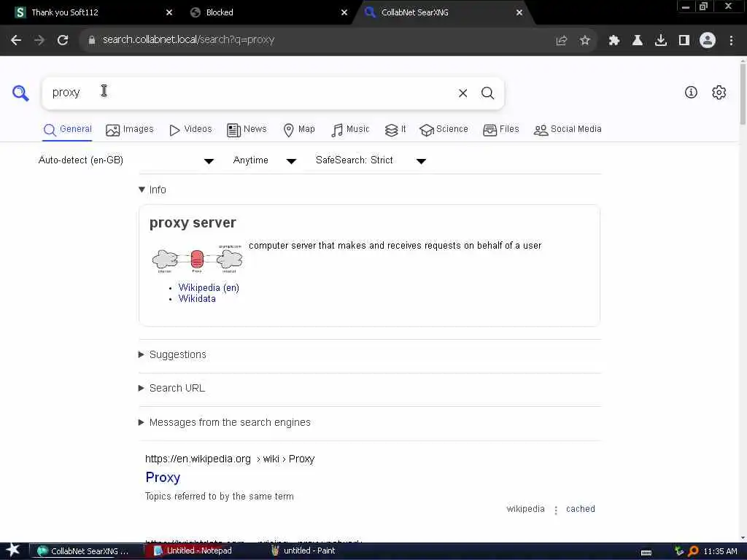Image resolution: width=747 pixels, height=560 pixels.
Task: Toggle the browser side panel icon
Action: tap(684, 41)
